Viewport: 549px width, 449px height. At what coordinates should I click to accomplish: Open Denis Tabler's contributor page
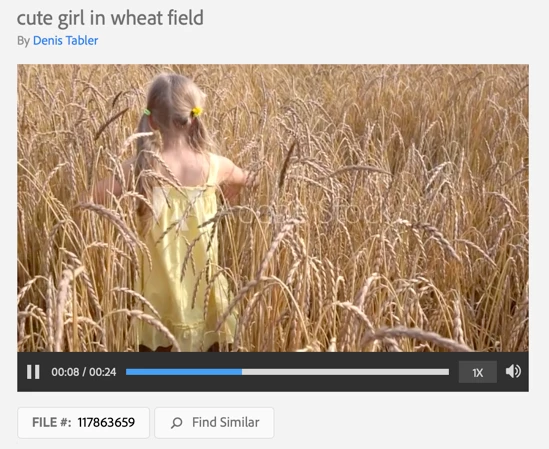65,41
